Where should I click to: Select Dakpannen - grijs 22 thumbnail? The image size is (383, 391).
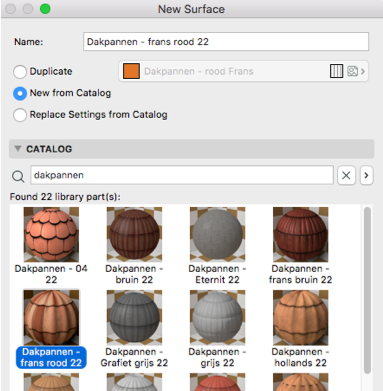click(217, 317)
